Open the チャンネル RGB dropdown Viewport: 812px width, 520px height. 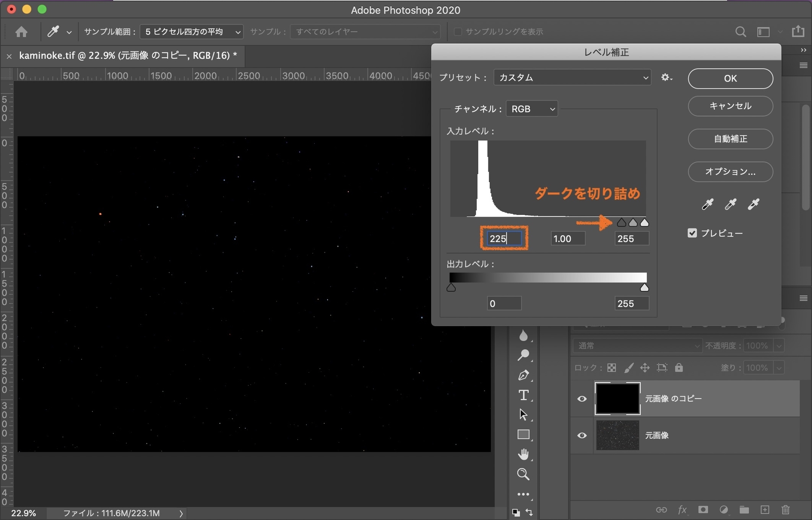click(532, 109)
